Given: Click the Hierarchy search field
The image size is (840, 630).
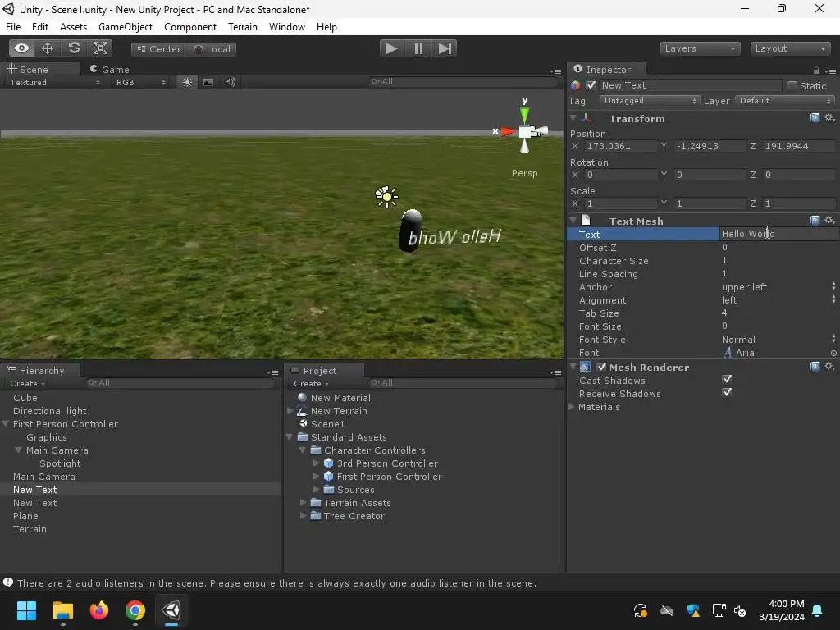Looking at the screenshot, I should tap(180, 383).
